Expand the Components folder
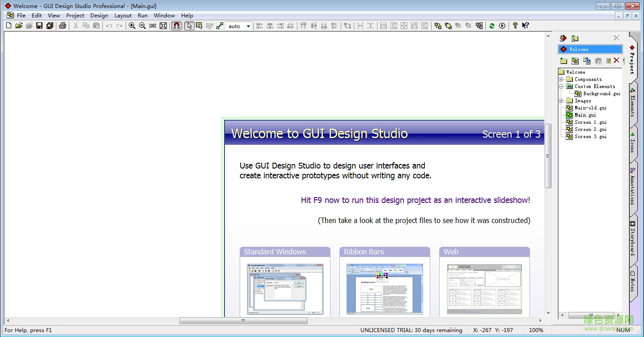Screen dimensions: 644x337 point(561,79)
